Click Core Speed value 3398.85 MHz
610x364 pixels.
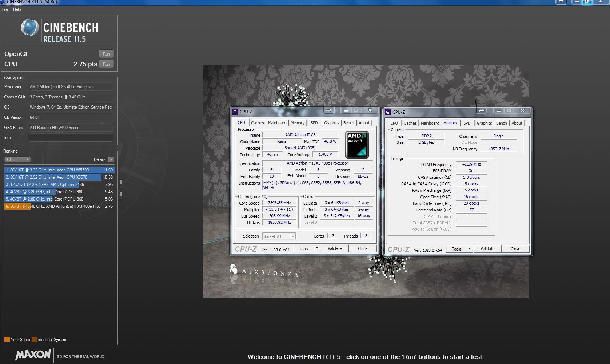coord(279,203)
